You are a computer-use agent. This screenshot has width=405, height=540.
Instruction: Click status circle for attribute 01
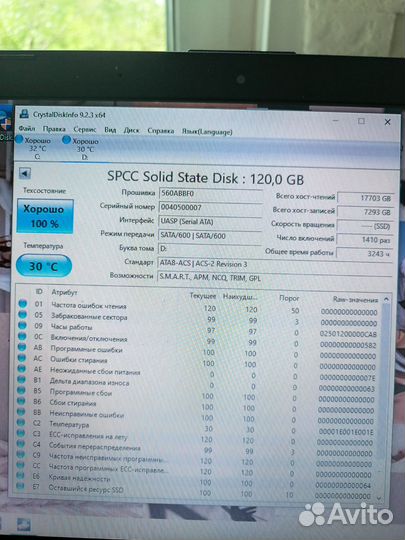pos(23,303)
